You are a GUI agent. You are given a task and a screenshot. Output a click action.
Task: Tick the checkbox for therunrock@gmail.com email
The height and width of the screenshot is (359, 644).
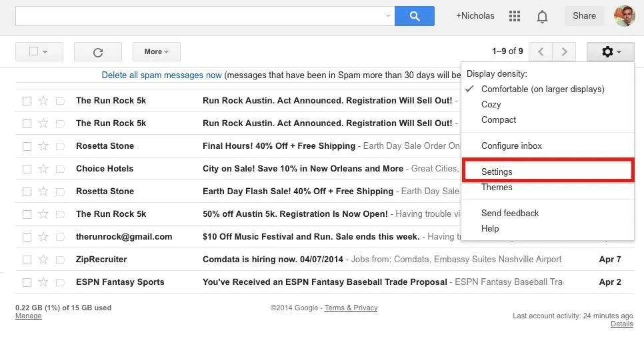pos(27,238)
